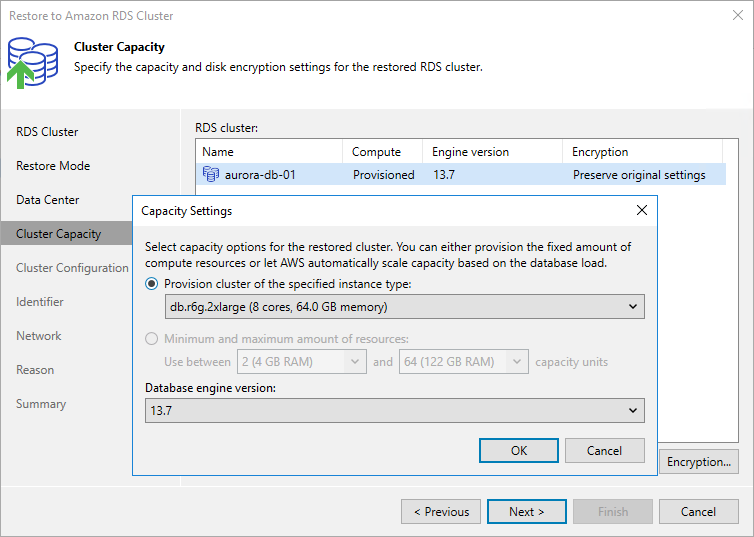
Task: Go to the Summary wizard step
Action: [x=41, y=404]
